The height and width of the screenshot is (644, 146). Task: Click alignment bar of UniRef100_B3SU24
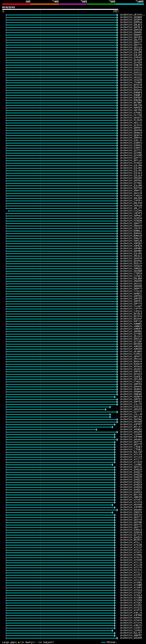(58, 407)
